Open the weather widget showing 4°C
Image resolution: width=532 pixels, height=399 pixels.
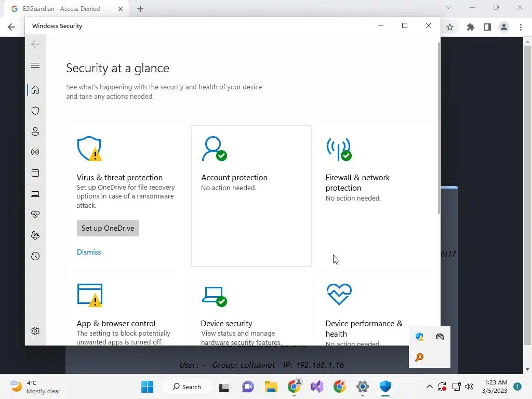click(x=35, y=387)
